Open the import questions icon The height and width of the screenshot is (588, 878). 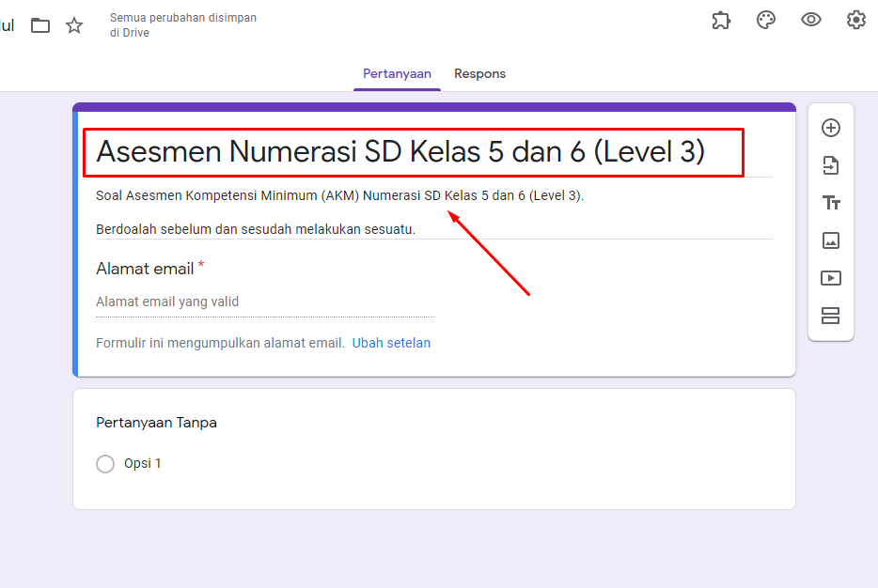pos(830,164)
